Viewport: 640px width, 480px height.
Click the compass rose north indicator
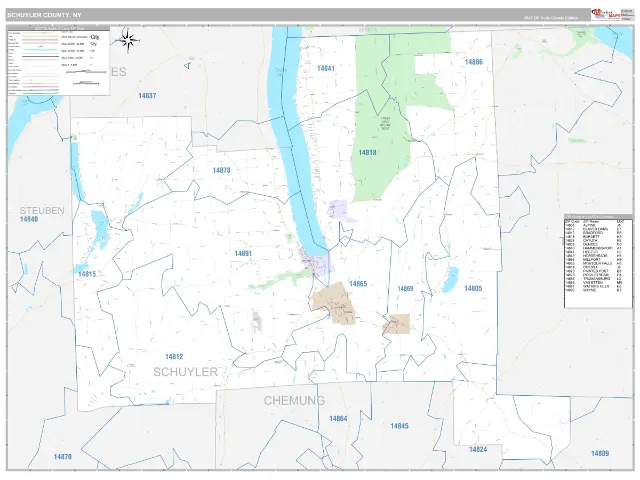click(128, 40)
